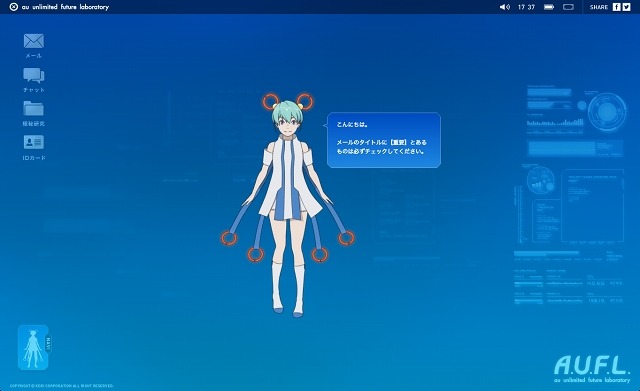Click the left orange ring above her head
This screenshot has height=391, width=640.
(271, 101)
